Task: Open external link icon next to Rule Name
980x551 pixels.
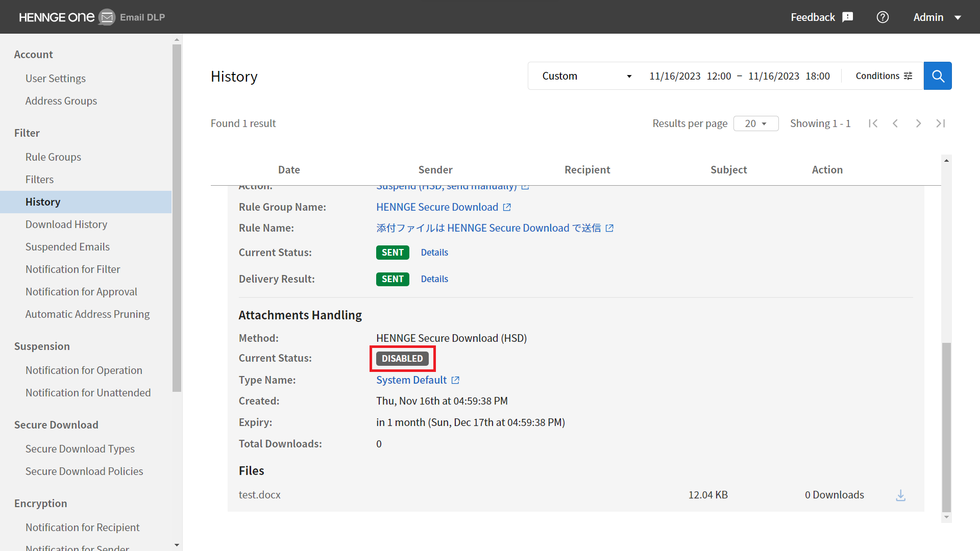Action: pos(609,228)
